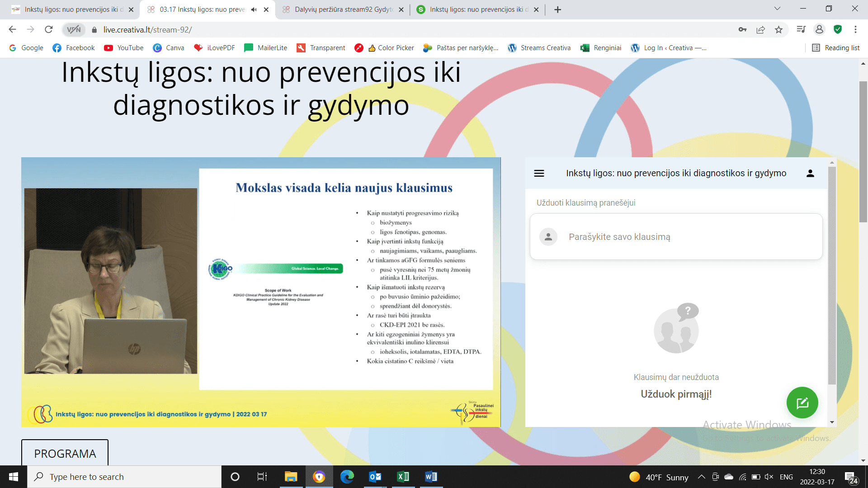Open Excel from taskbar
This screenshot has width=868, height=488.
[403, 477]
